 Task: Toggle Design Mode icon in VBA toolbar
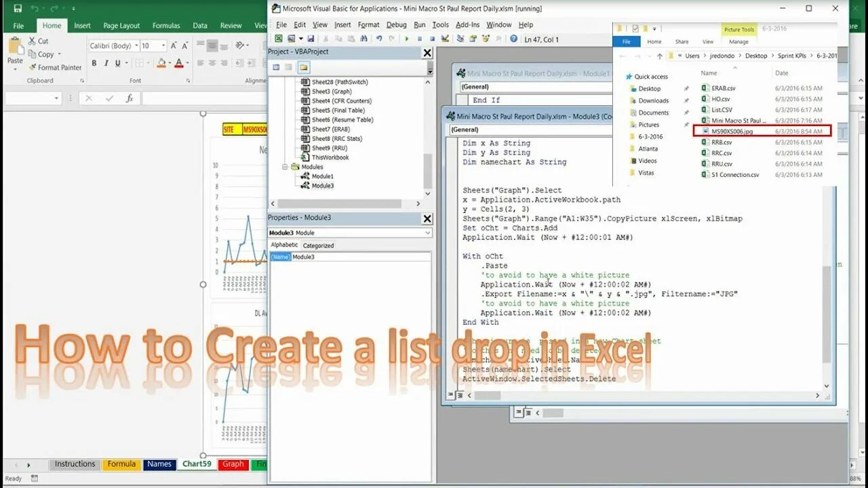click(444, 39)
